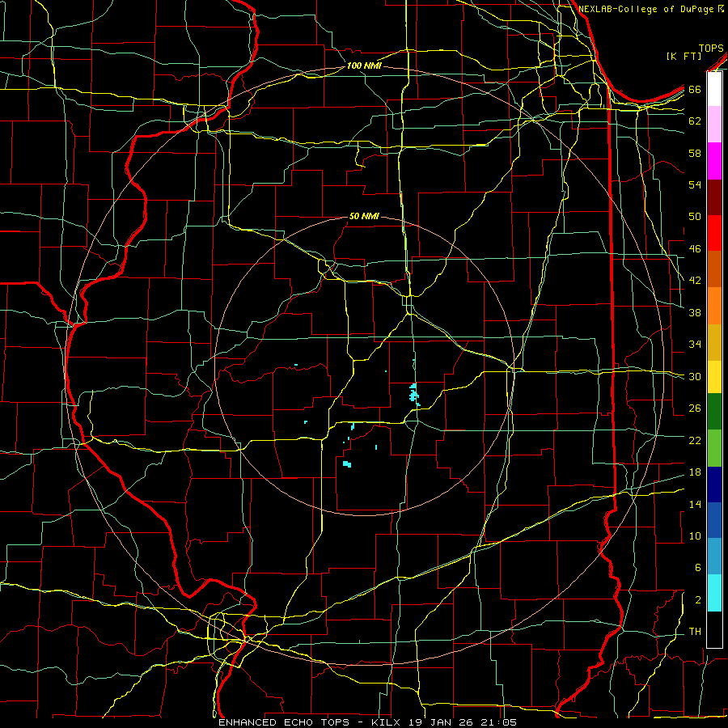728x728 pixels.
Task: Click the medium blue 14 K FT legend swatch
Action: coord(714,520)
